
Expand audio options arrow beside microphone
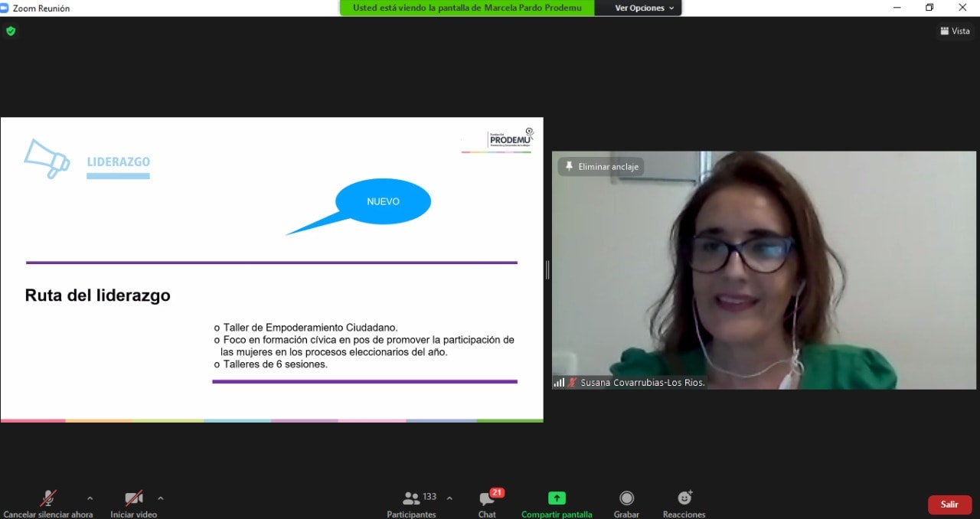click(x=90, y=498)
